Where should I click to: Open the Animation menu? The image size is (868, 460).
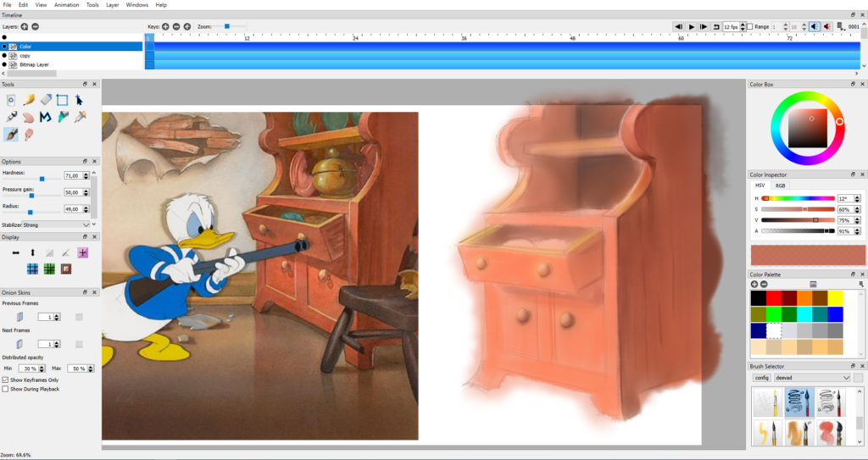[66, 4]
